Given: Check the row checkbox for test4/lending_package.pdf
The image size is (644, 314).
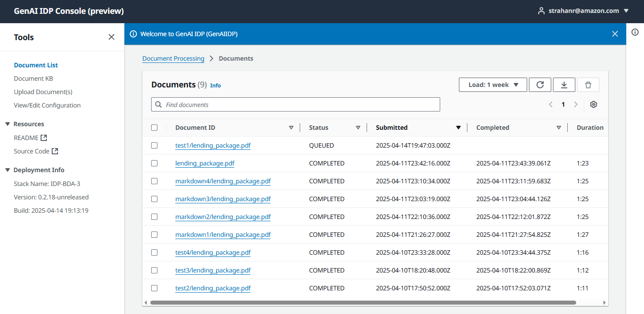Looking at the screenshot, I should click(154, 252).
